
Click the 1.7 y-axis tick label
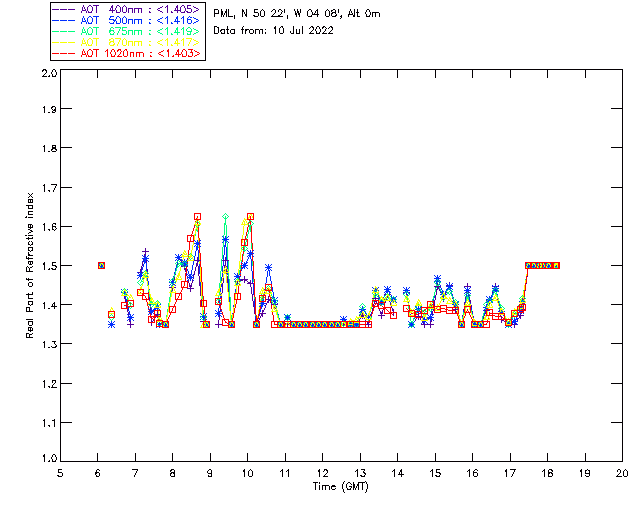point(49,188)
